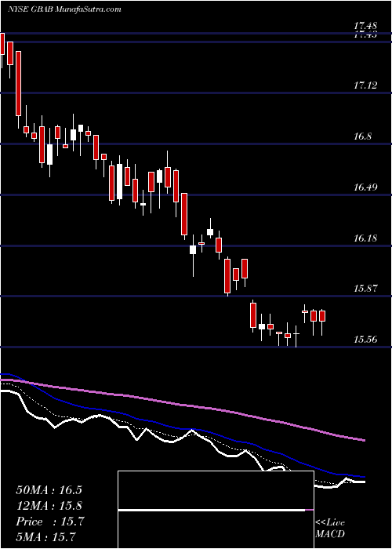Click the last red candlestick on the right

point(322,316)
